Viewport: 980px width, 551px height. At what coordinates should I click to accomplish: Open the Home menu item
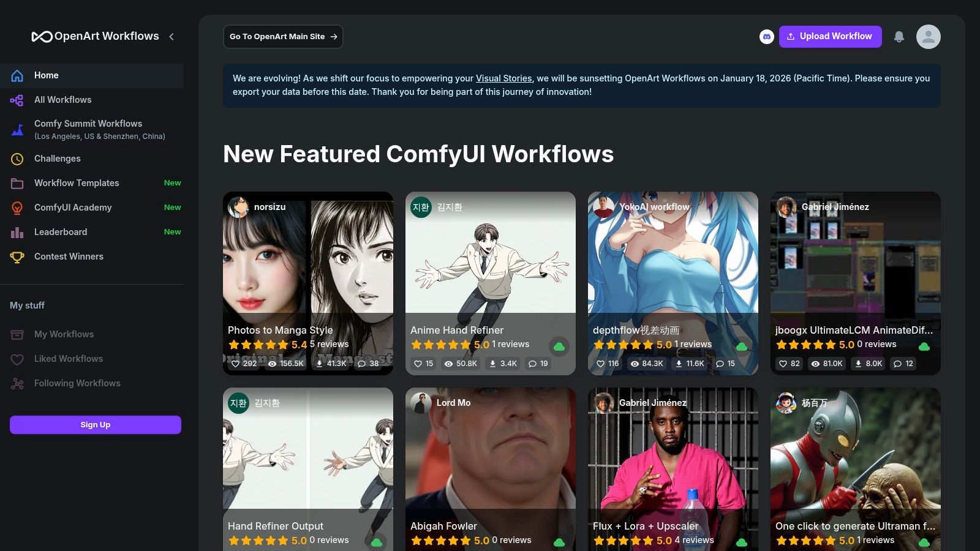pos(47,75)
